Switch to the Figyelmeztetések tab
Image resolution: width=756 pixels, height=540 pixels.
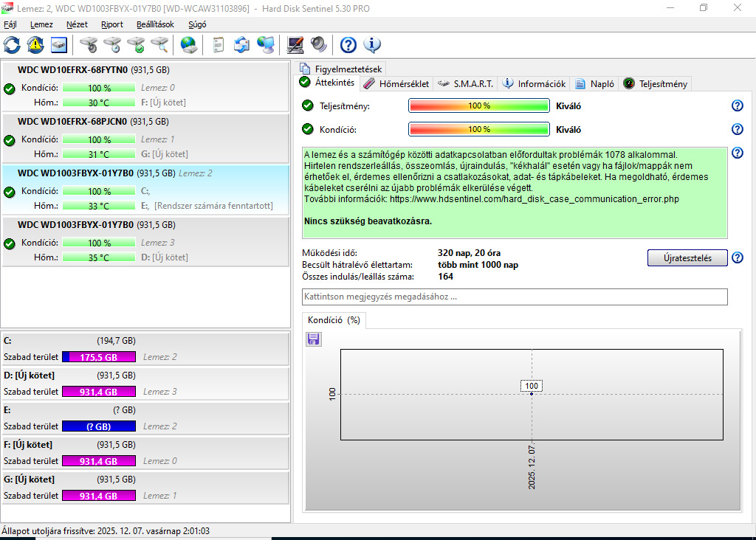[341, 69]
